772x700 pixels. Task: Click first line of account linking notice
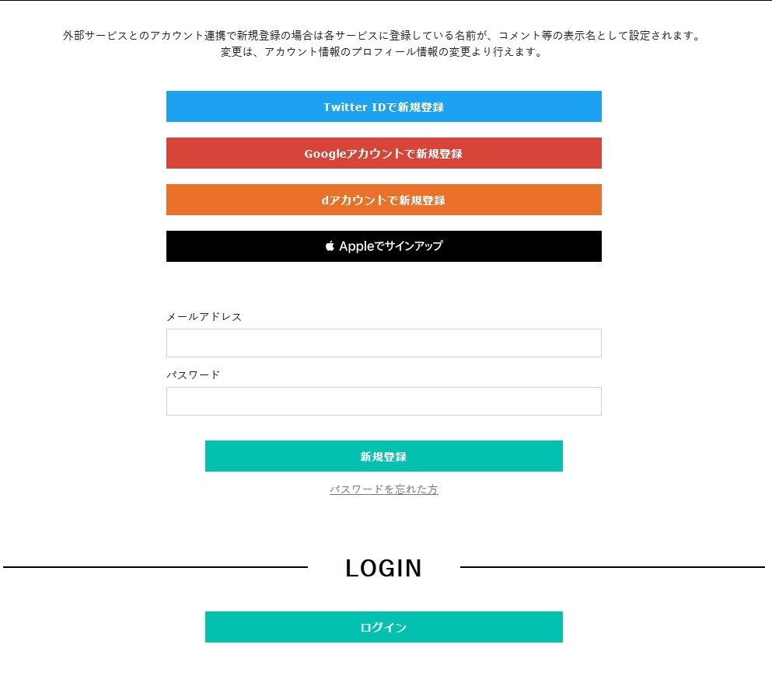[x=382, y=36]
